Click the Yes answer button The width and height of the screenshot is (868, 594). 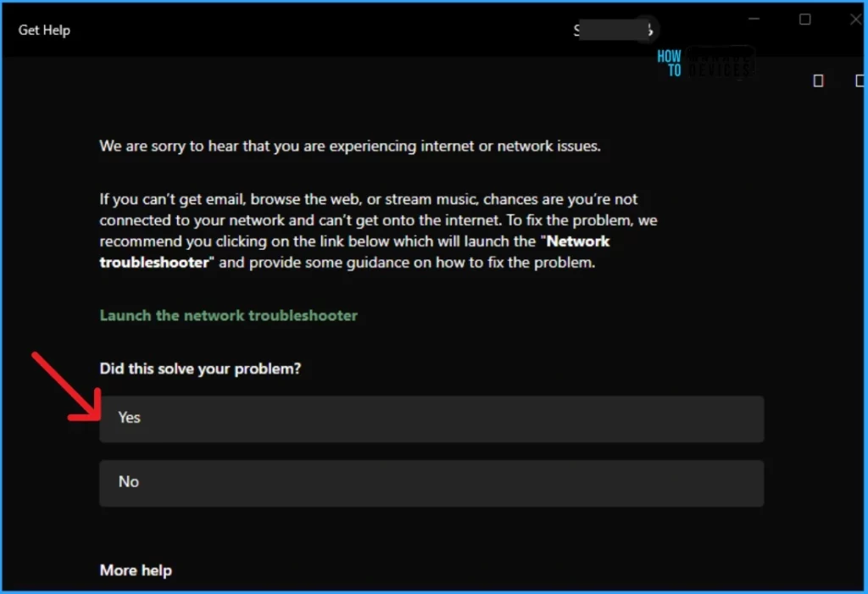click(431, 418)
